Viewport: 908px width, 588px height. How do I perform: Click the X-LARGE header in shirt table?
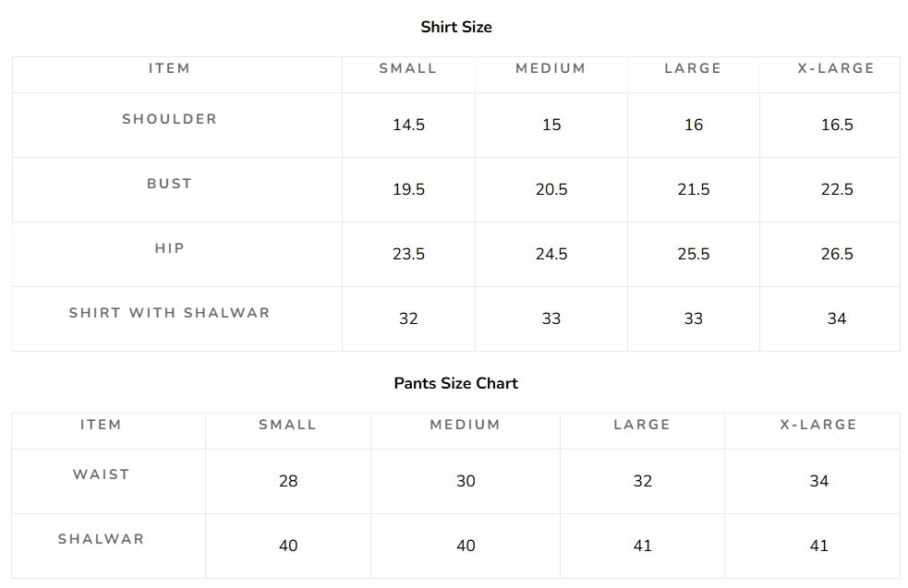[836, 68]
